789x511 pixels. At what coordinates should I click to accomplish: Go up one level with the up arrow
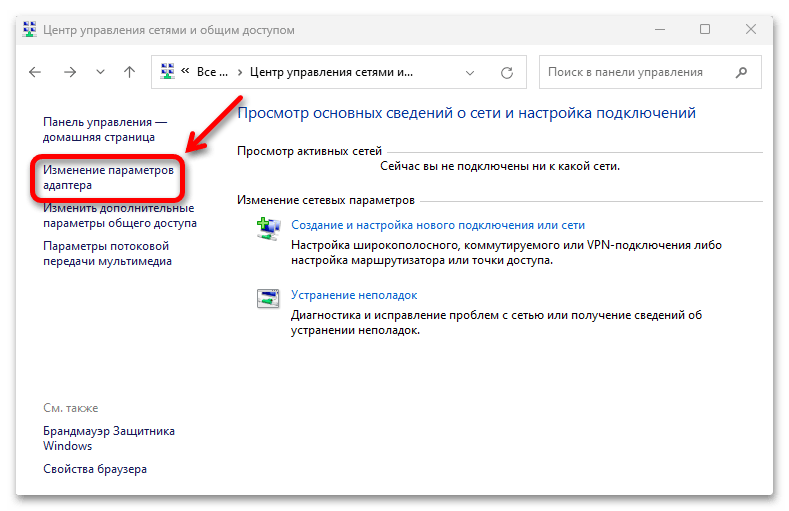click(x=129, y=72)
